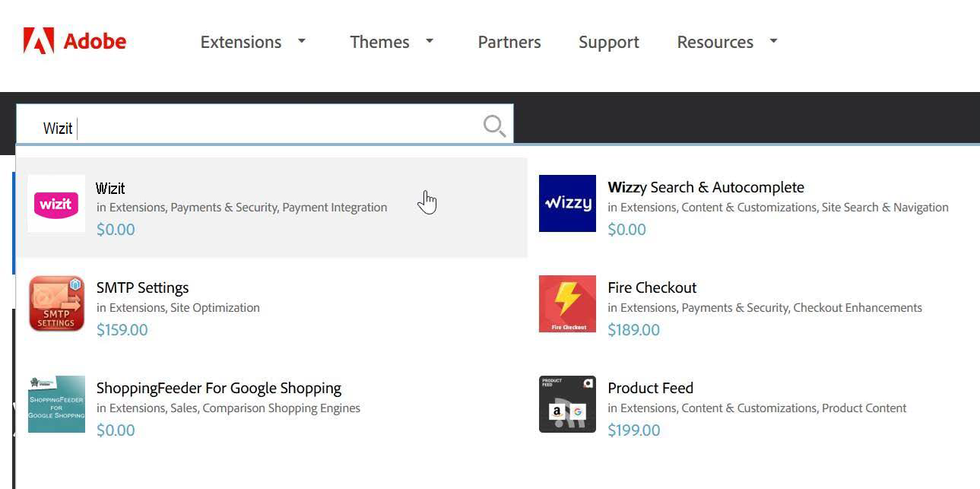Click Product Feed's Product Content category text
Image resolution: width=980 pixels, height=489 pixels.
864,408
